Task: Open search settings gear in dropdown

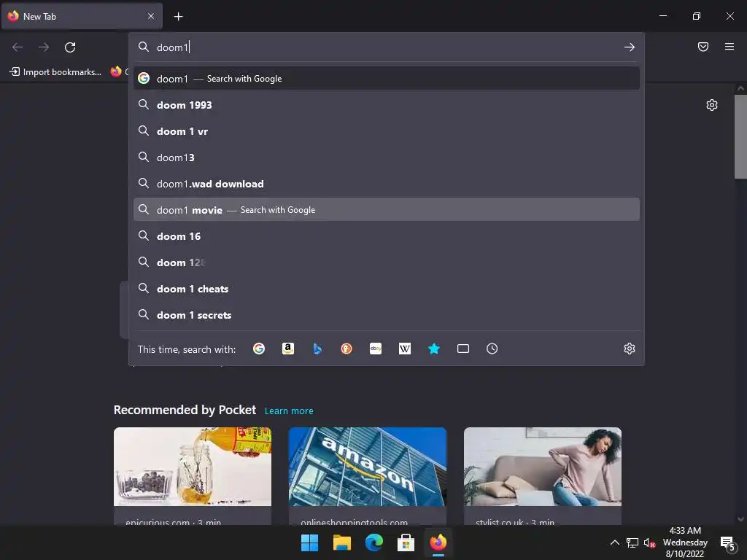Action: pyautogui.click(x=630, y=349)
